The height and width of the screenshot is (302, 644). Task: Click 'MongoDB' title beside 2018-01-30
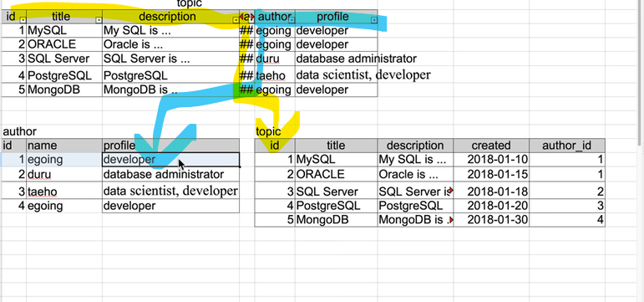click(x=337, y=220)
